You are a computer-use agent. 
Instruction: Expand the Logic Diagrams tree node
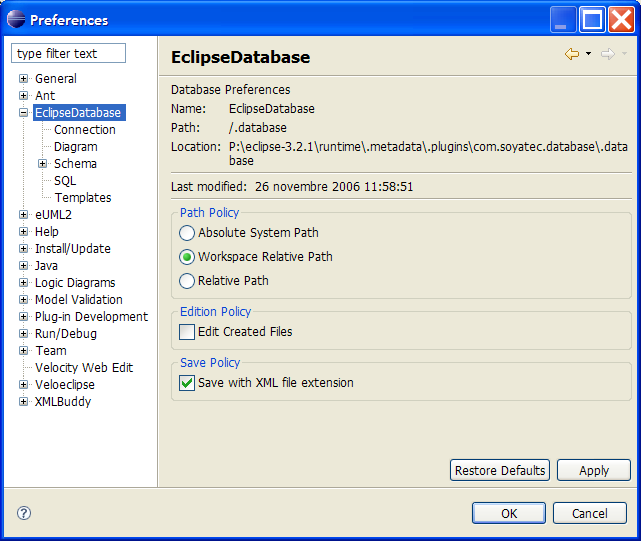(x=24, y=283)
